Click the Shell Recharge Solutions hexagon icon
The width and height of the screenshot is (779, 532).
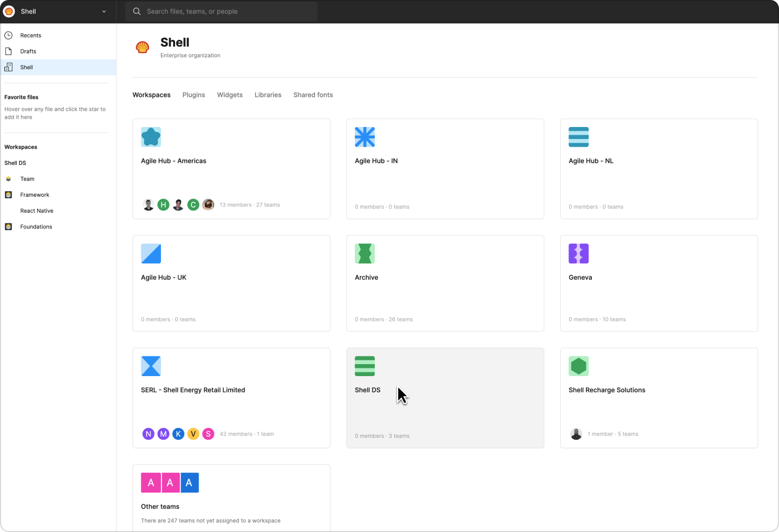point(579,366)
